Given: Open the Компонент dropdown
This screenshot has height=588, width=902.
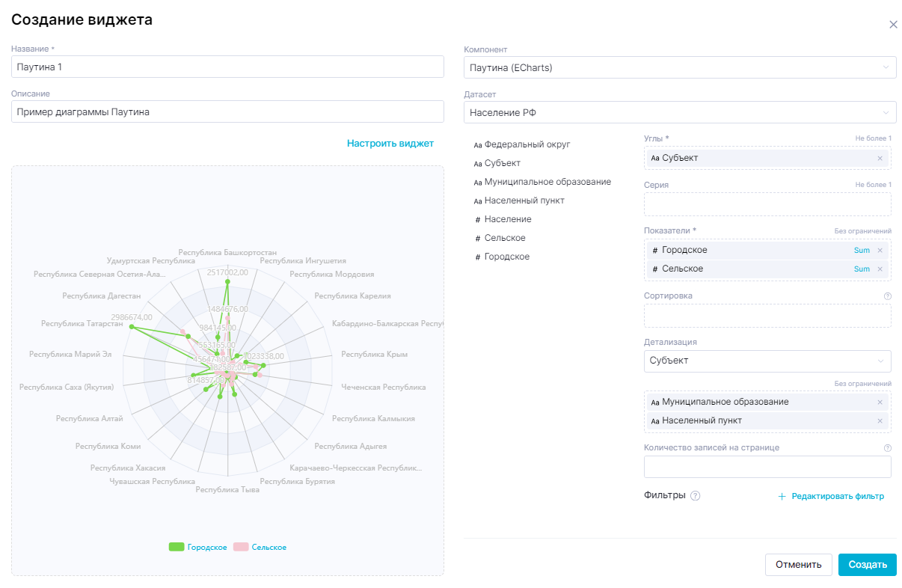Looking at the screenshot, I should click(x=680, y=67).
